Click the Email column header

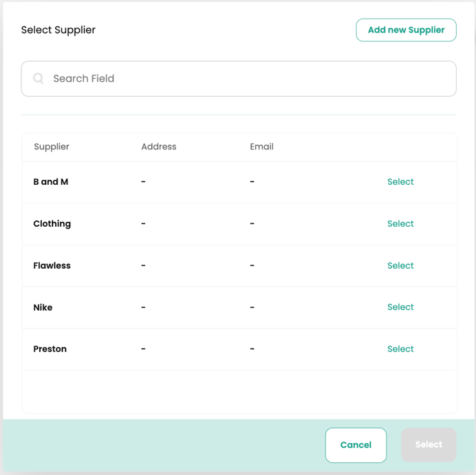[261, 147]
